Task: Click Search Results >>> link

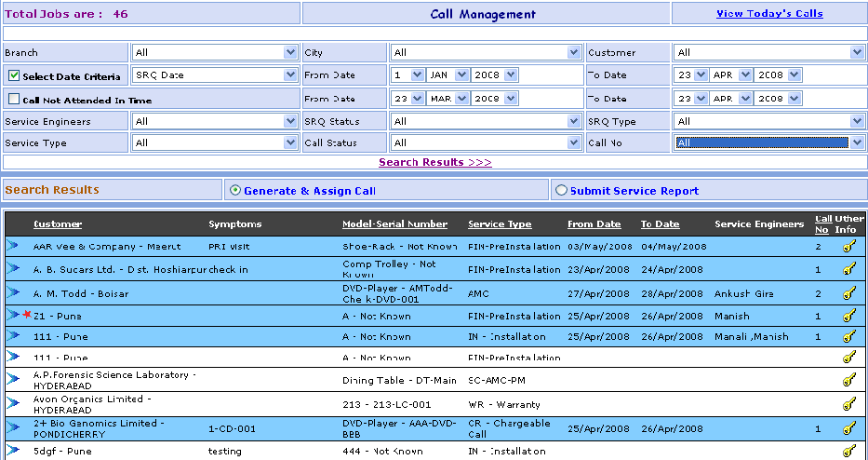Action: coord(434,163)
